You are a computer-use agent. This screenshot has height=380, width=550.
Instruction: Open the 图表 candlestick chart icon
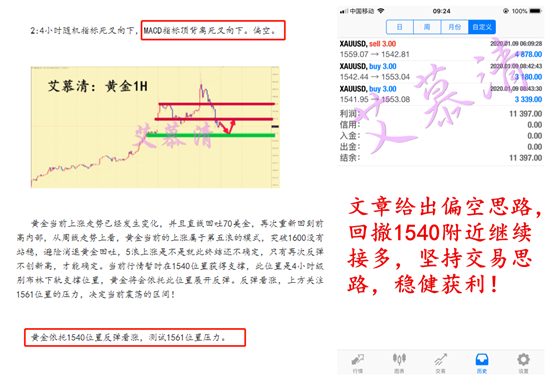(399, 359)
